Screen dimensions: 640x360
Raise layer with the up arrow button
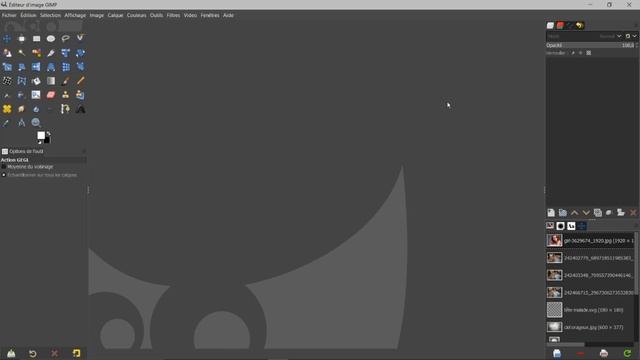tap(574, 213)
